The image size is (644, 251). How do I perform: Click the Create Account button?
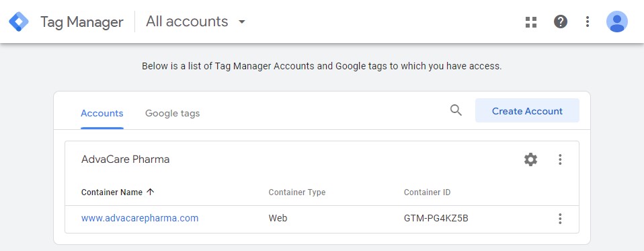pyautogui.click(x=527, y=110)
